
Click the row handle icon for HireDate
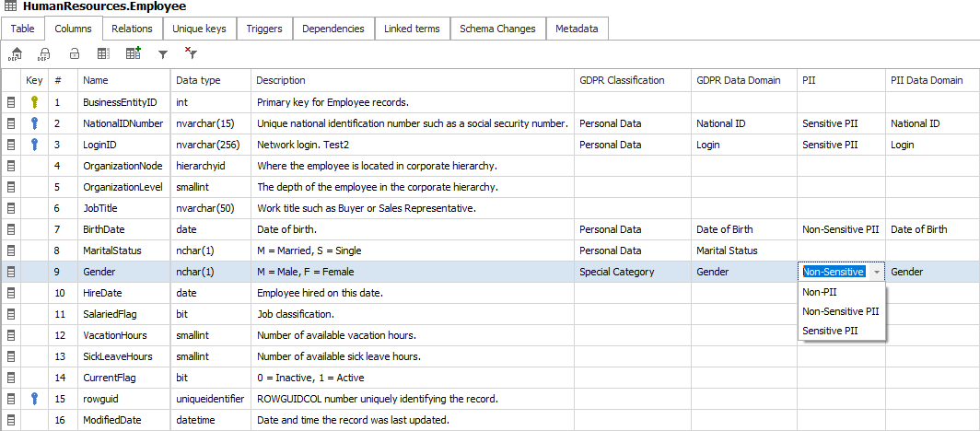pyautogui.click(x=11, y=293)
